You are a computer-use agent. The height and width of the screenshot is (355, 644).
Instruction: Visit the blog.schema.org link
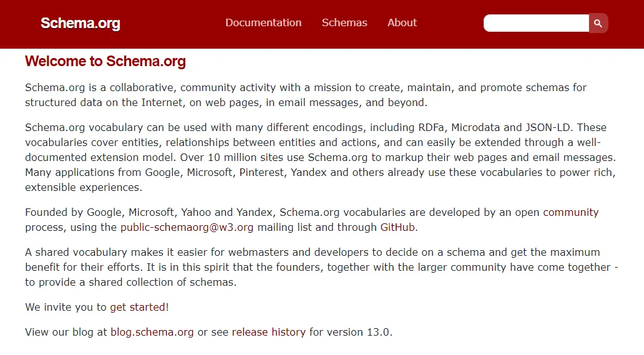point(152,332)
